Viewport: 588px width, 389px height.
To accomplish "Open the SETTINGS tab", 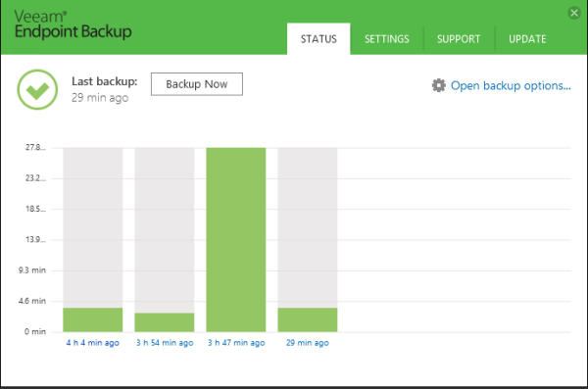I will point(387,39).
